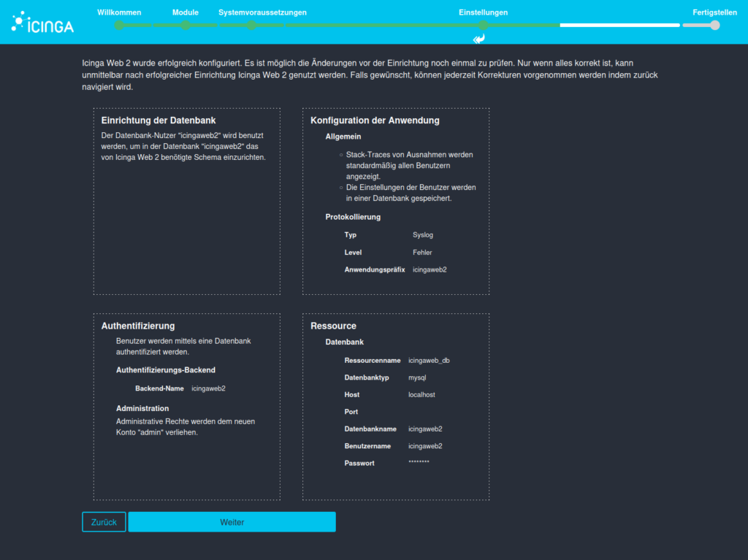This screenshot has width=748, height=560.
Task: Click the Icinga logo
Action: 42,24
